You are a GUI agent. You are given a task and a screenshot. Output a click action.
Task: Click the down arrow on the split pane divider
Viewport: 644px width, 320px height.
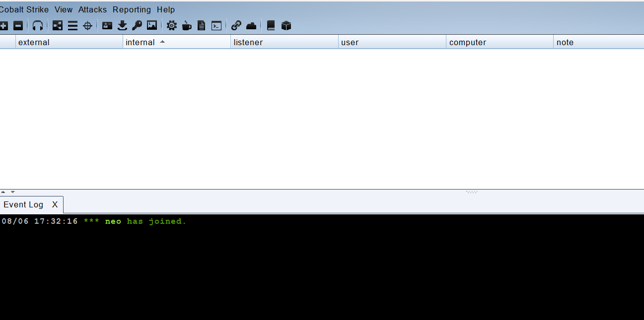tap(13, 192)
